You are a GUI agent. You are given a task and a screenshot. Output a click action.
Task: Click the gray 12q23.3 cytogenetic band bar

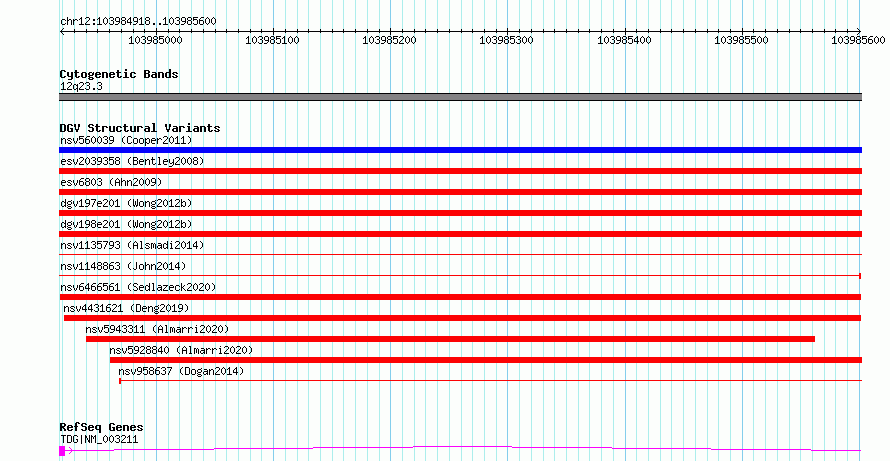pyautogui.click(x=460, y=97)
